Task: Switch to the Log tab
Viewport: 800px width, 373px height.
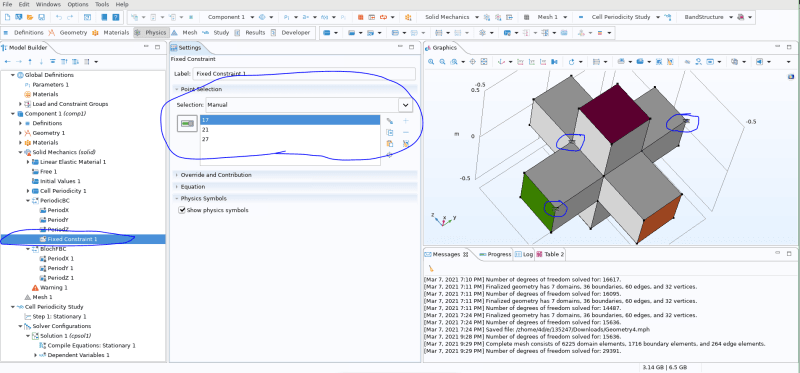Action: point(524,254)
